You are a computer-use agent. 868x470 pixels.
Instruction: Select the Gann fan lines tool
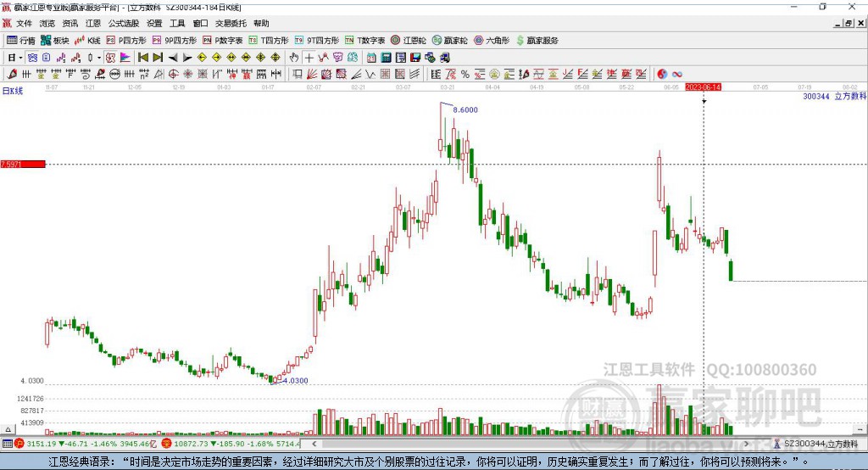[x=312, y=74]
